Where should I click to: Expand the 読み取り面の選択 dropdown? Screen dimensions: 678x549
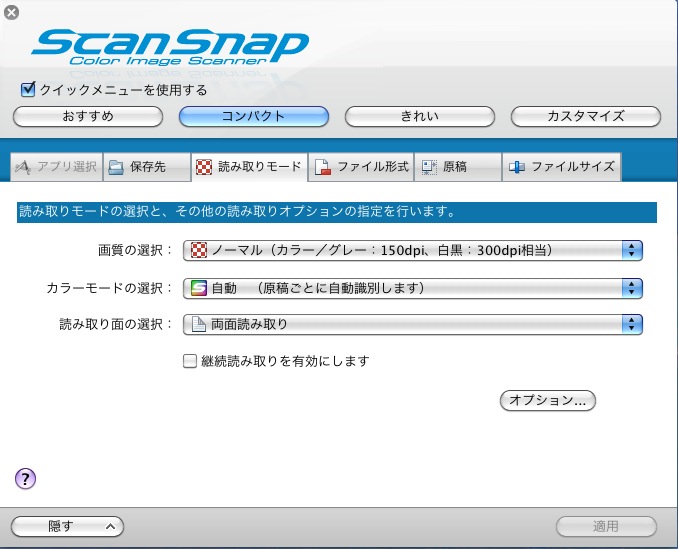click(x=411, y=324)
